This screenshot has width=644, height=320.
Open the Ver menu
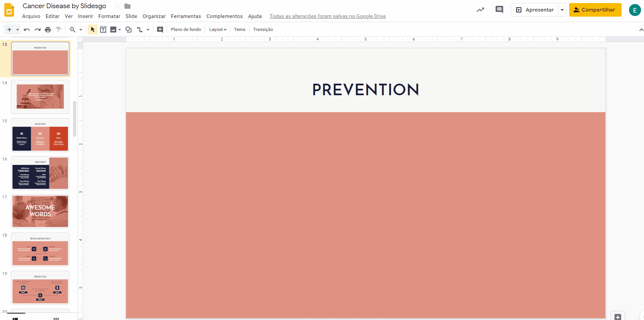click(x=69, y=16)
